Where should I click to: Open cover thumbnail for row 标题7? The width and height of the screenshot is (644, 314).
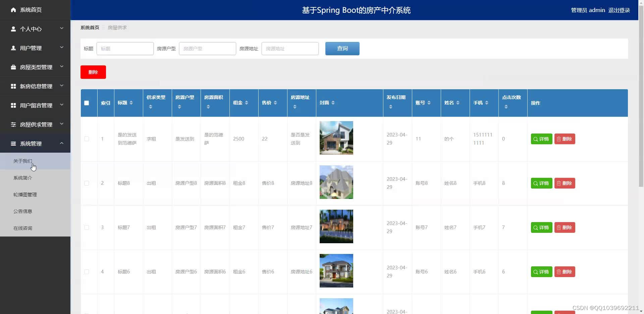(x=336, y=226)
